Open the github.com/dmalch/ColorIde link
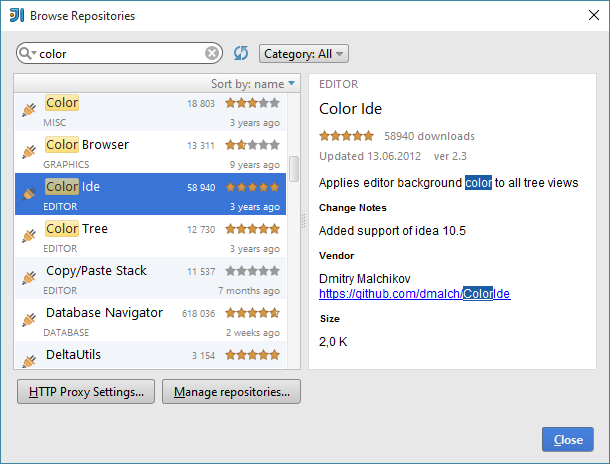The image size is (610, 464). point(415,294)
